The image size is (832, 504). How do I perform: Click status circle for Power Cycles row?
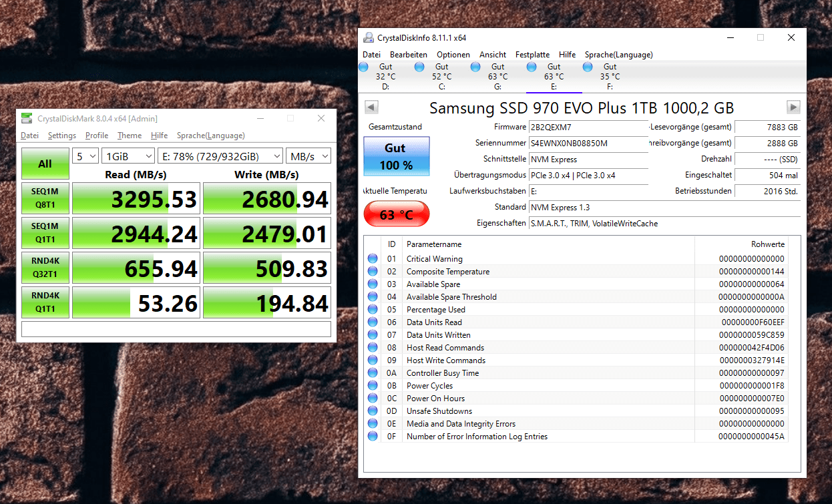pos(373,385)
